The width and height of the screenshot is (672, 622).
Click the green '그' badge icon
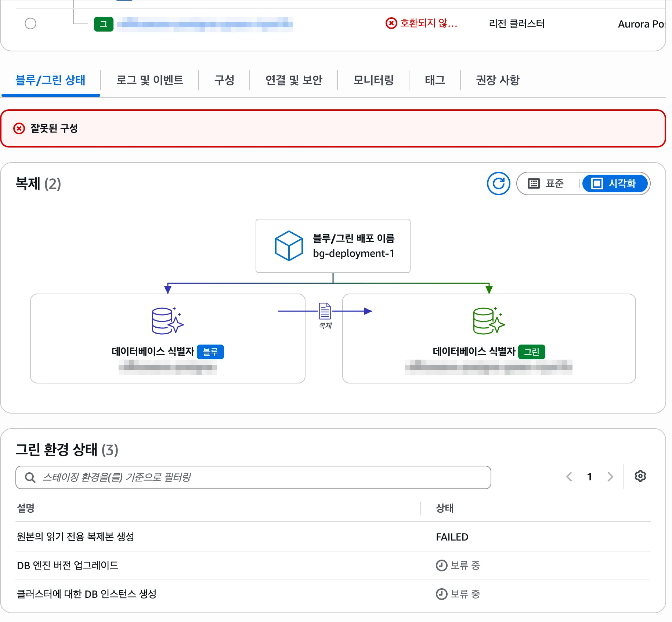pos(104,24)
